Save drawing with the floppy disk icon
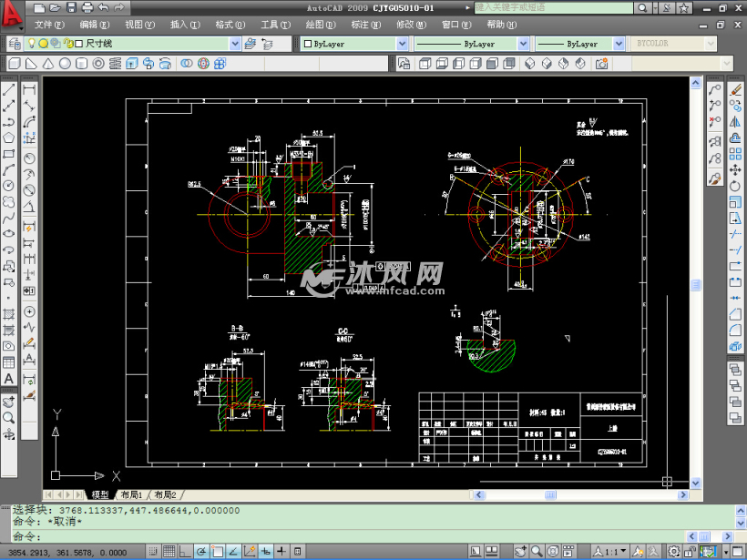 click(71, 7)
